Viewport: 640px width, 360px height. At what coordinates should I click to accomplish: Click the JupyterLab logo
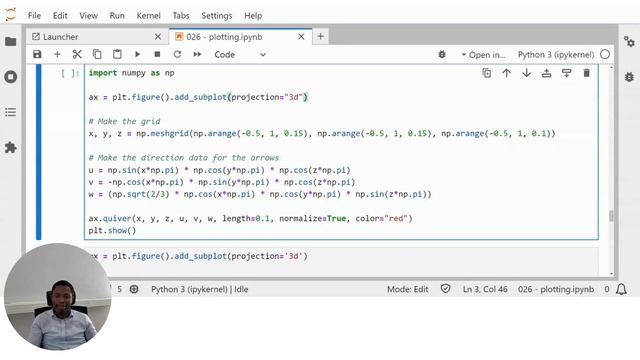point(11,15)
